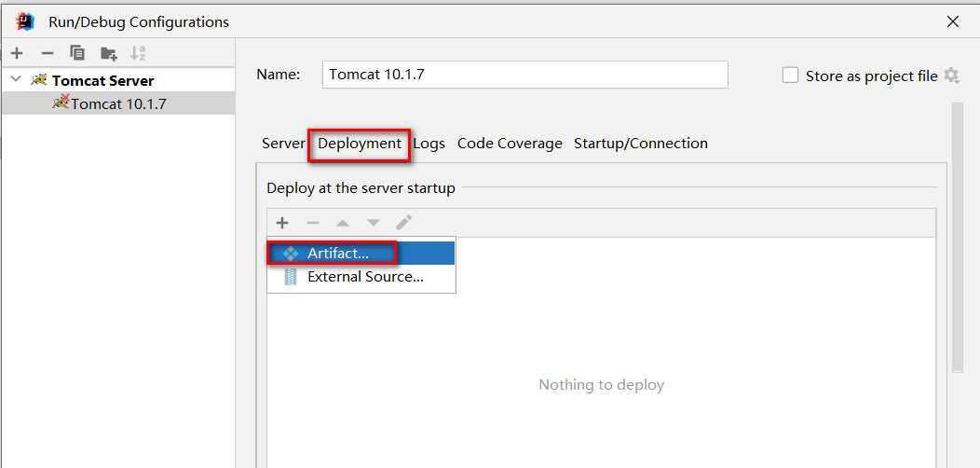Collapse the Tomcat Server tree node

[x=16, y=80]
